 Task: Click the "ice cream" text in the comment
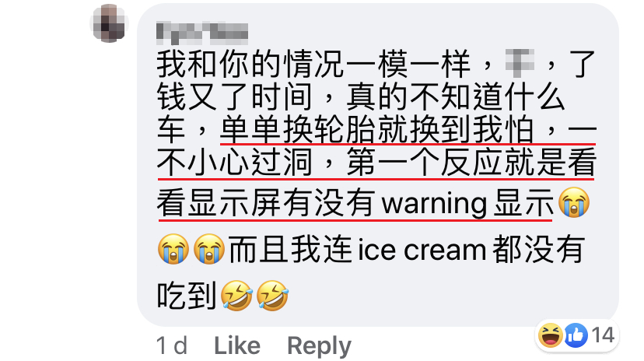pyautogui.click(x=422, y=250)
